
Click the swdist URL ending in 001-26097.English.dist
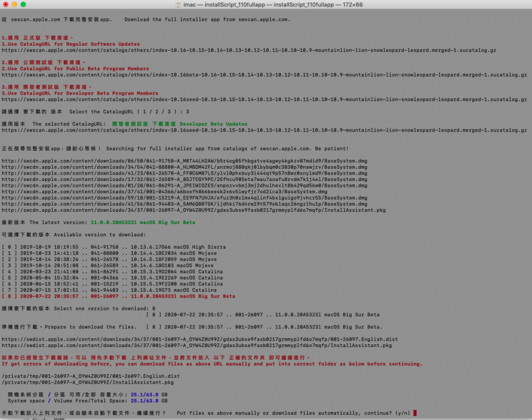(x=200, y=339)
